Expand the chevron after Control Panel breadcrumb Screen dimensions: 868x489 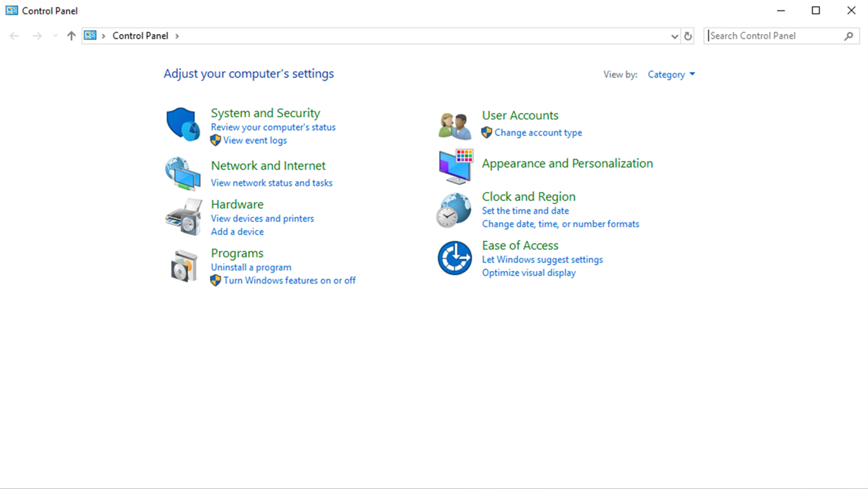coord(178,36)
